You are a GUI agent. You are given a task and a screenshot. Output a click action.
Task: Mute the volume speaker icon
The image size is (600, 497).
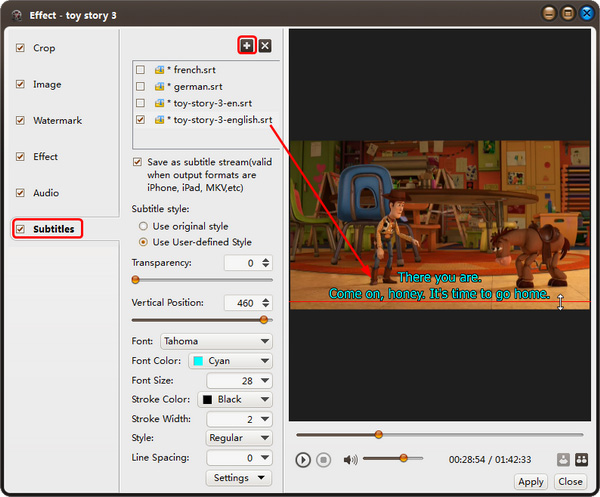(350, 460)
